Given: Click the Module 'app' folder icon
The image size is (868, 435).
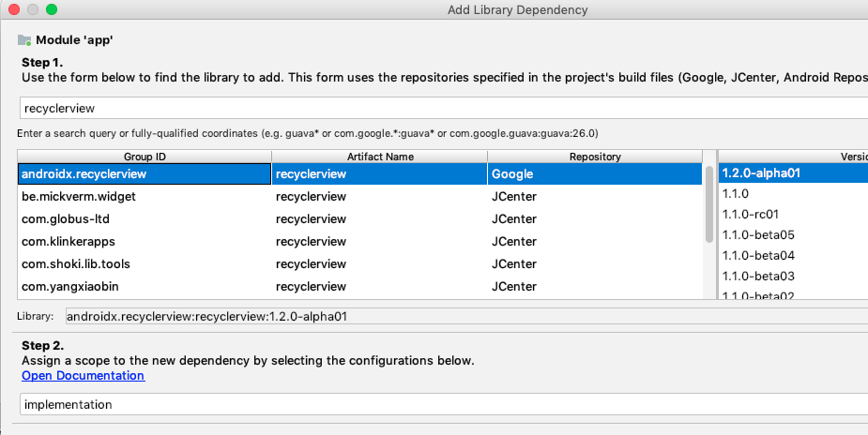Looking at the screenshot, I should pyautogui.click(x=24, y=39).
